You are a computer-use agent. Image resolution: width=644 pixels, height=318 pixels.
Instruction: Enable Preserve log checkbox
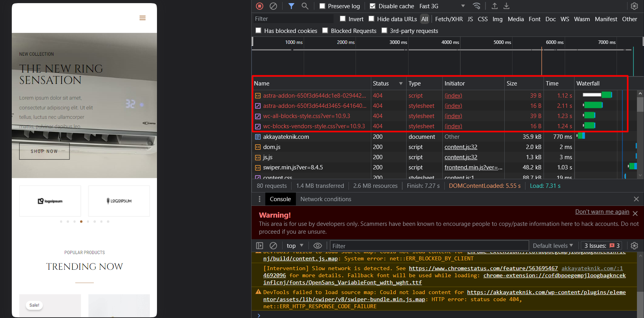322,6
